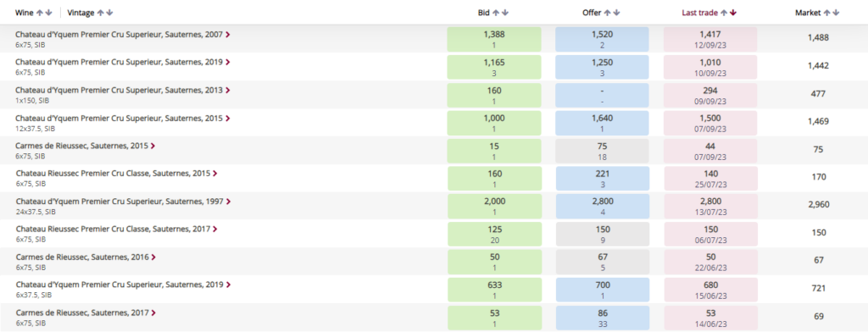Click the blue 1,640 offer cell
This screenshot has width=868, height=332.
pyautogui.click(x=602, y=123)
